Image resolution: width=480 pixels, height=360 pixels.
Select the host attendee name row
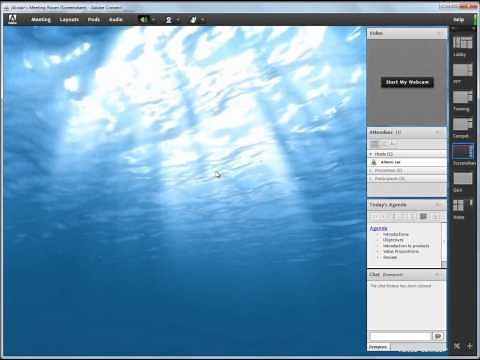[x=407, y=162]
